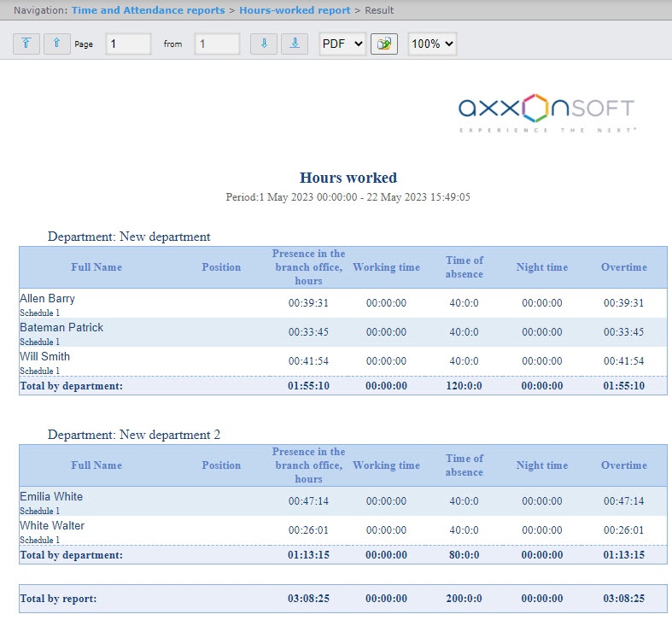Go to Hours-worked report breadcrumb link

tap(295, 10)
